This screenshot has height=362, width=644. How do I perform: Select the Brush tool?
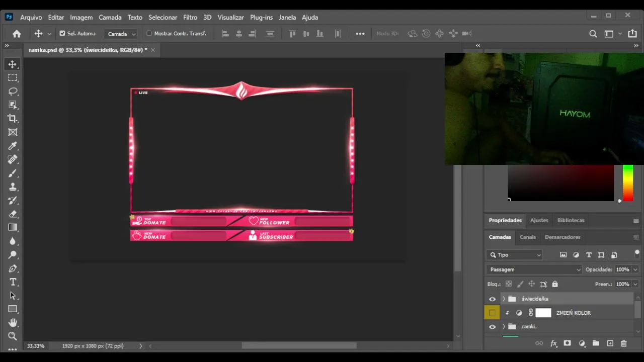coord(13,173)
